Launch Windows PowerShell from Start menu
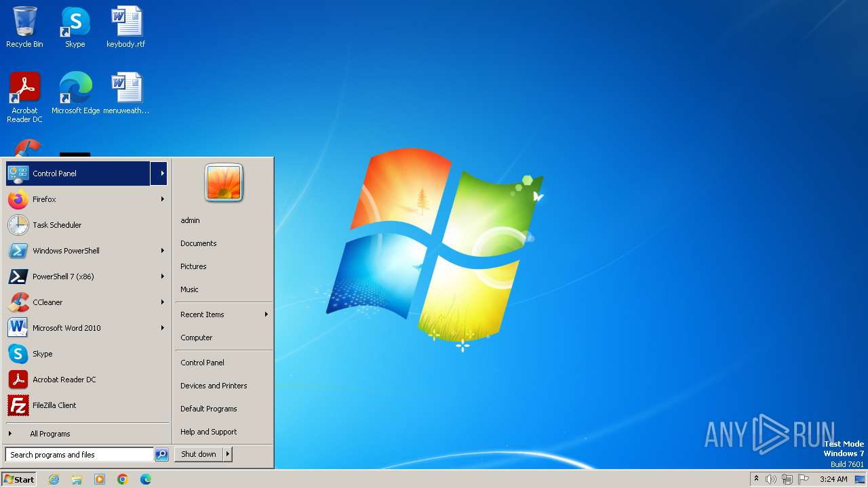Image resolution: width=868 pixels, height=488 pixels. point(86,251)
